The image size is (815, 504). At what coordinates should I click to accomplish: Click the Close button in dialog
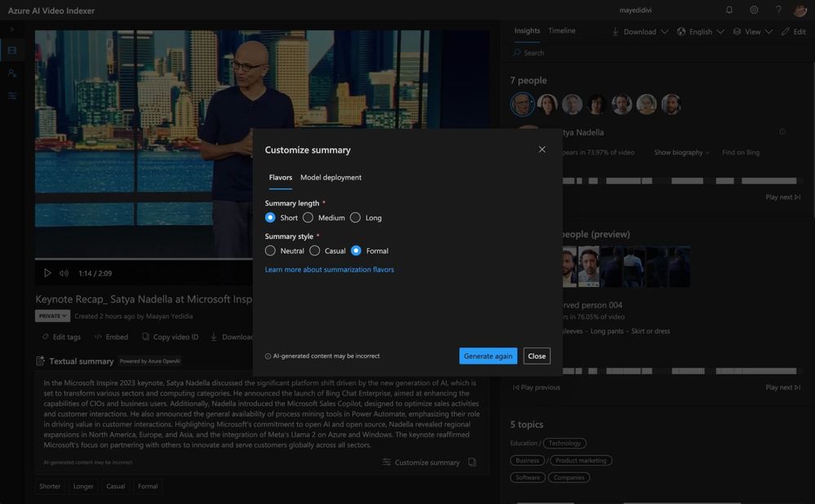click(537, 356)
